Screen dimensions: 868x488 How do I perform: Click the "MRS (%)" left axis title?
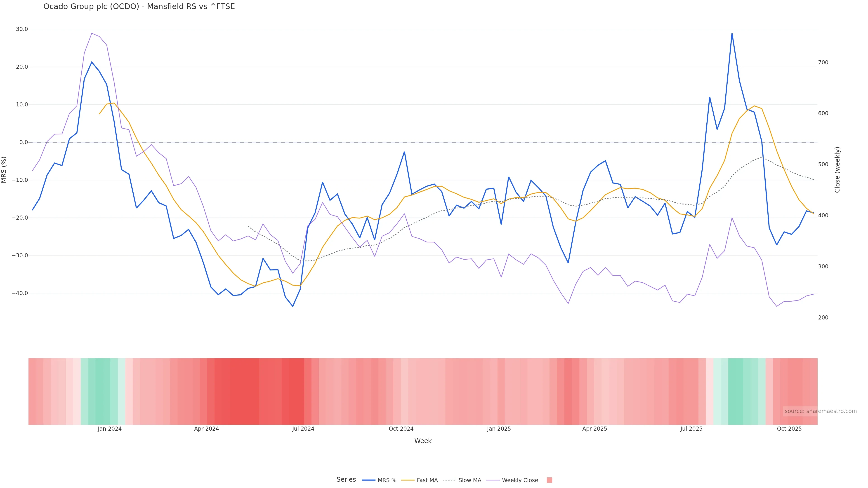pyautogui.click(x=4, y=170)
